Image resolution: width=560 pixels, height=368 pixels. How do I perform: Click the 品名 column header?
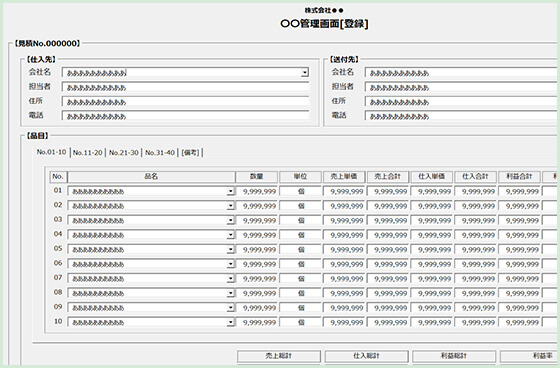point(151,176)
